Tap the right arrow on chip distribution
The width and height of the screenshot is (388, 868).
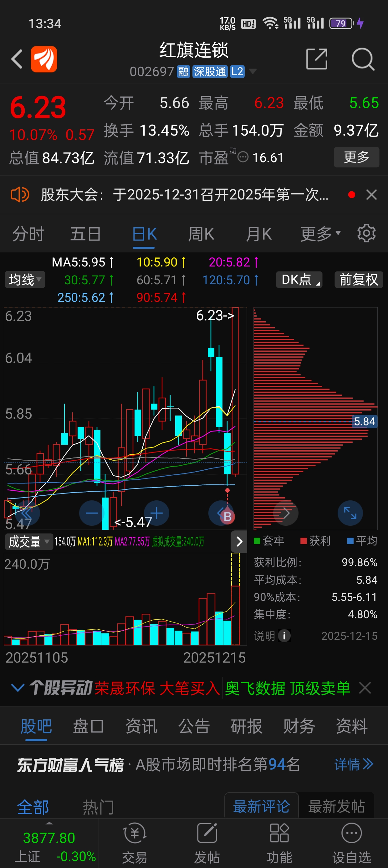(x=286, y=513)
